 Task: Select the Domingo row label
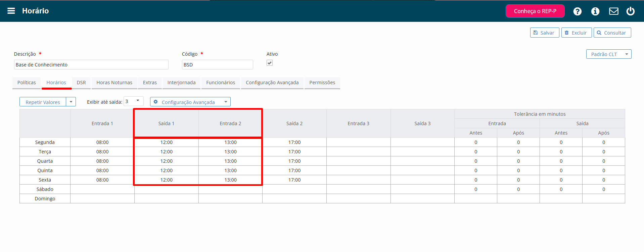coord(45,199)
